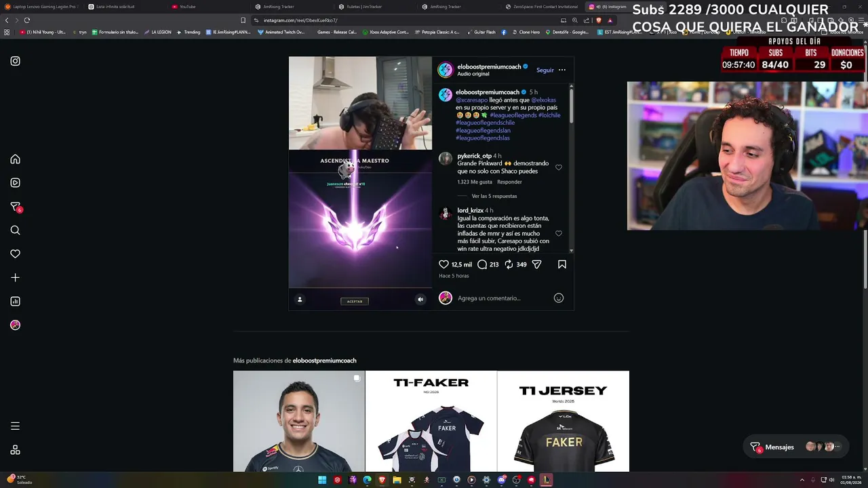Image resolution: width=868 pixels, height=488 pixels.
Task: Click the 12,5 mil likes count
Action: click(x=462, y=264)
